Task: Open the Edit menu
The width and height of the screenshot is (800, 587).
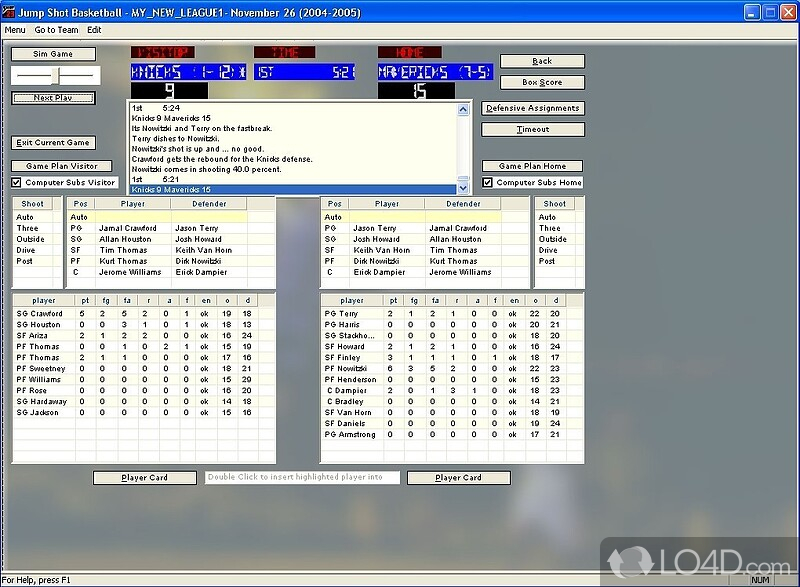Action: coord(94,30)
